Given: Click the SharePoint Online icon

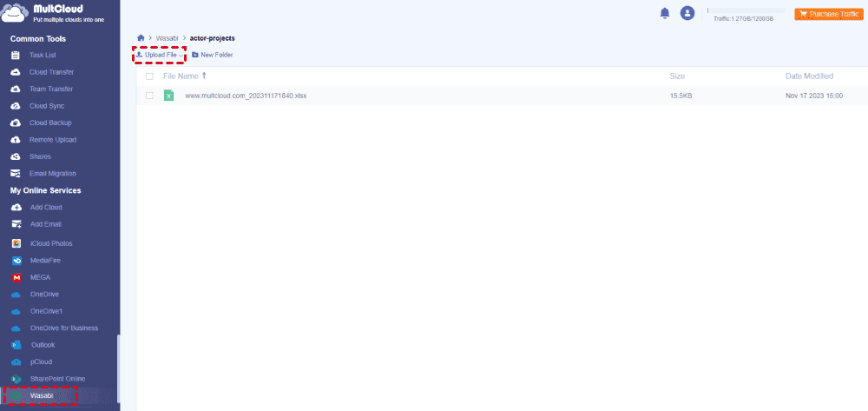Looking at the screenshot, I should (x=16, y=379).
